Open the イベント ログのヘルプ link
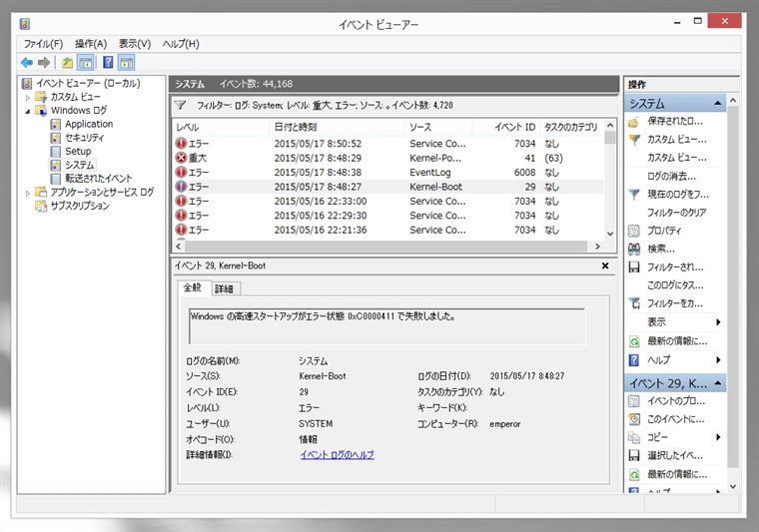The width and height of the screenshot is (759, 532). tap(337, 455)
